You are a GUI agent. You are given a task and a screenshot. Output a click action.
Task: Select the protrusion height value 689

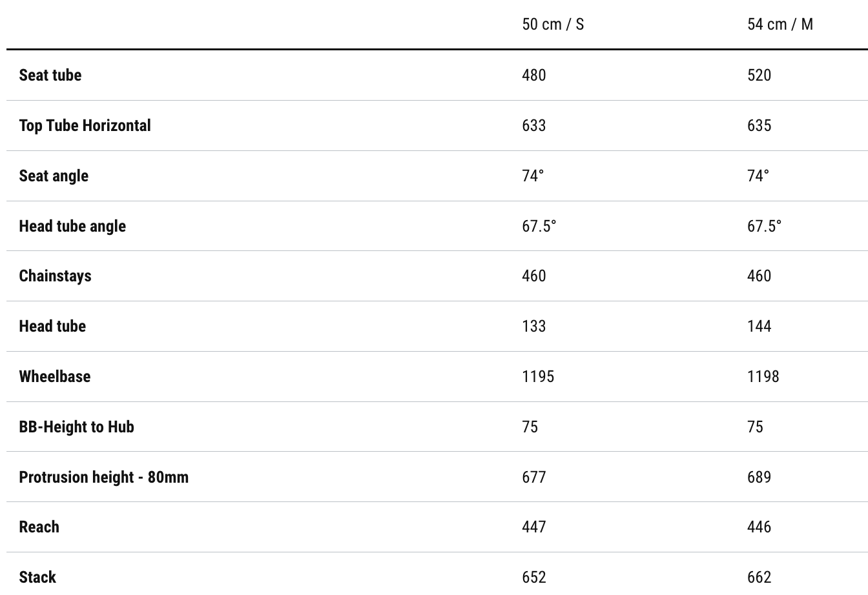coord(759,477)
